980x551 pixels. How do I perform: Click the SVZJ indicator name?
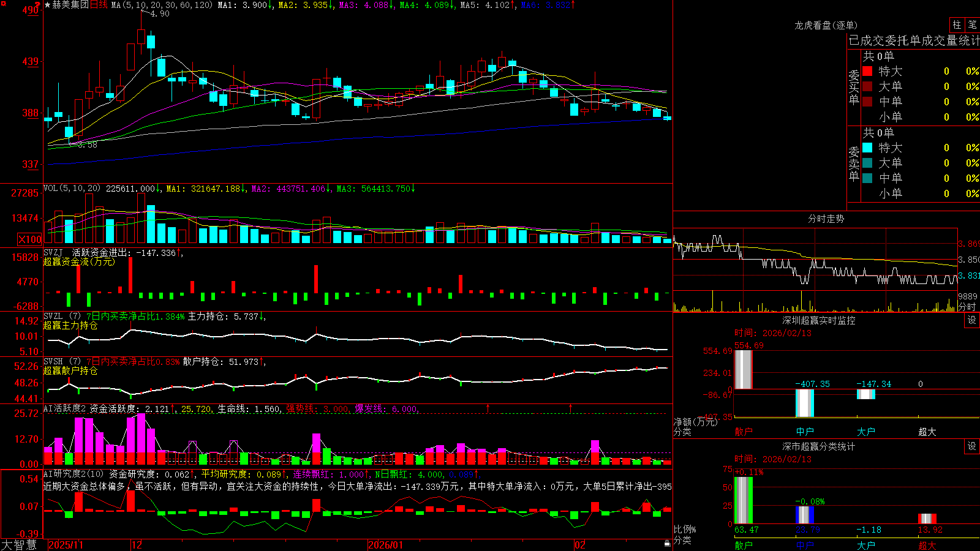[x=53, y=252]
